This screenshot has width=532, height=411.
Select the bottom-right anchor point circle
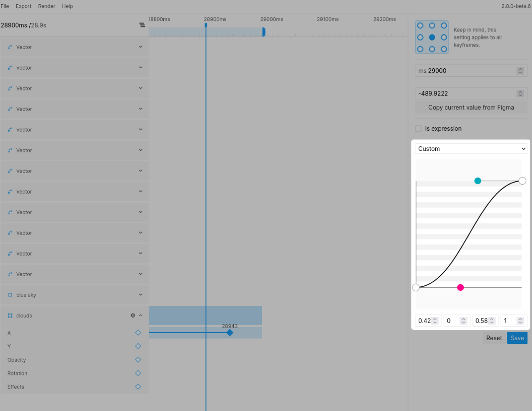pyautogui.click(x=444, y=49)
